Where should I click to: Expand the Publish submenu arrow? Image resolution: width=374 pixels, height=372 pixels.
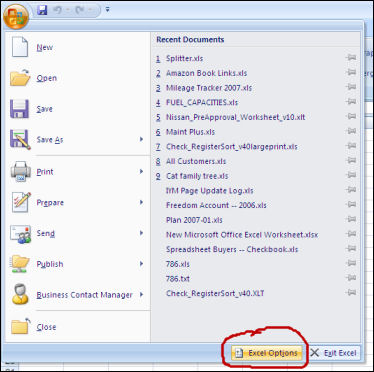pos(141,264)
